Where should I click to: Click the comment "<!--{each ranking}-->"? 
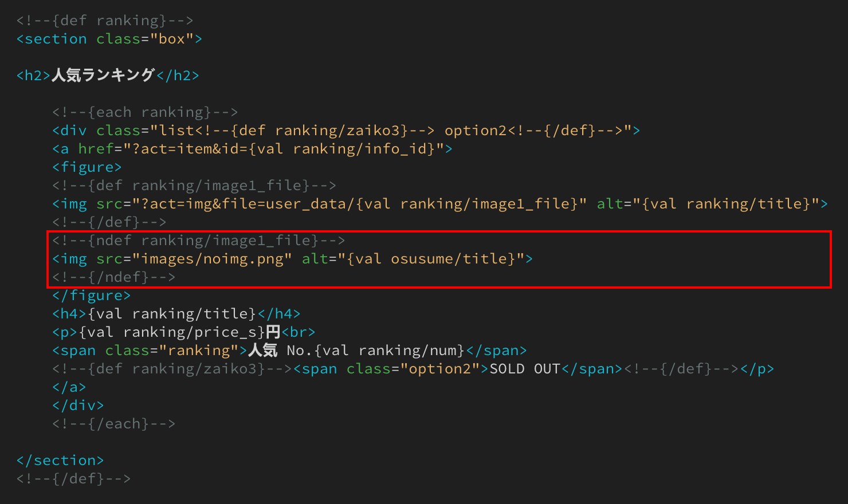point(145,112)
